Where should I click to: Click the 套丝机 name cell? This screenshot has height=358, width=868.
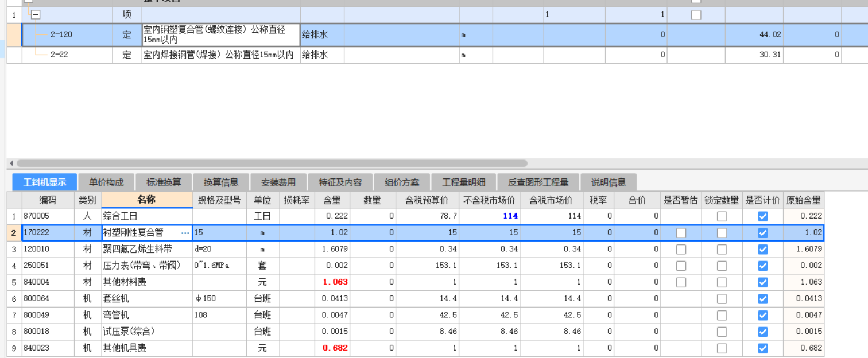pos(147,299)
